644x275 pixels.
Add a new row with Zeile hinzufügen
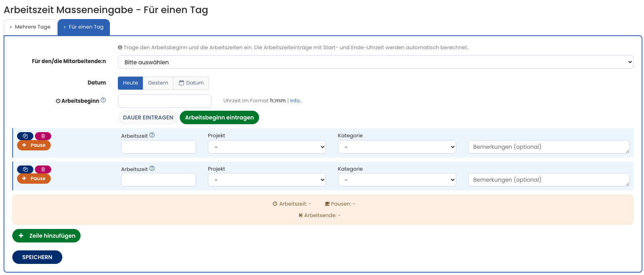pyautogui.click(x=46, y=236)
